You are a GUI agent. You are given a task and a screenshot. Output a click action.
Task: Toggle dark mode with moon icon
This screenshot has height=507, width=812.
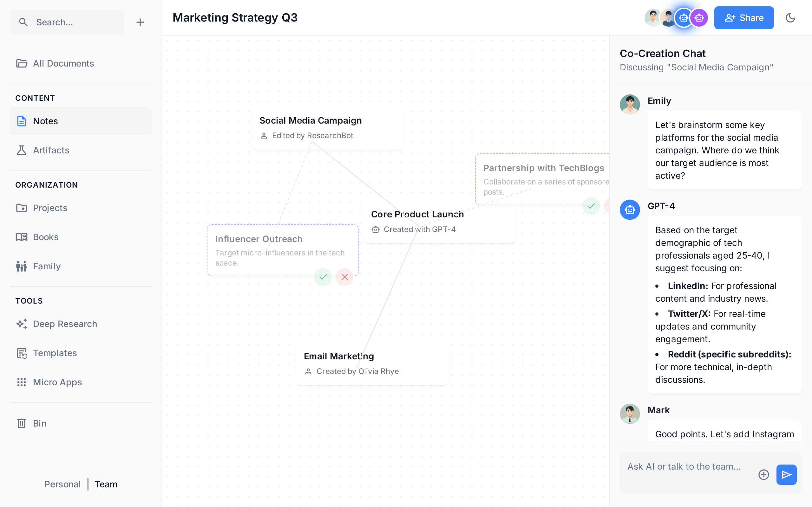790,18
